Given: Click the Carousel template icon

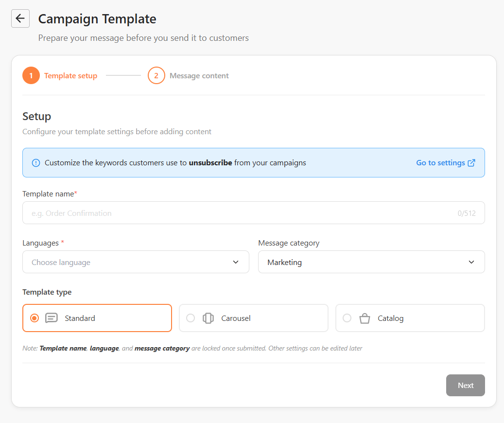Looking at the screenshot, I should (208, 318).
